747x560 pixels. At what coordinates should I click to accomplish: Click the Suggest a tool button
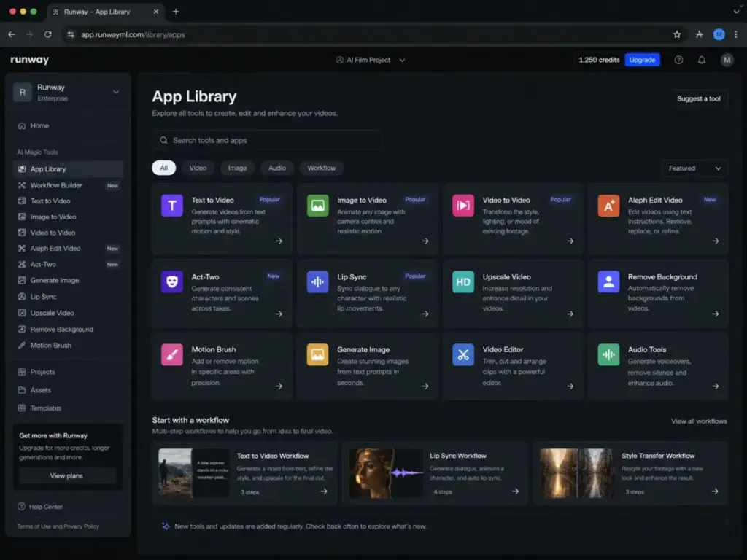tap(698, 98)
